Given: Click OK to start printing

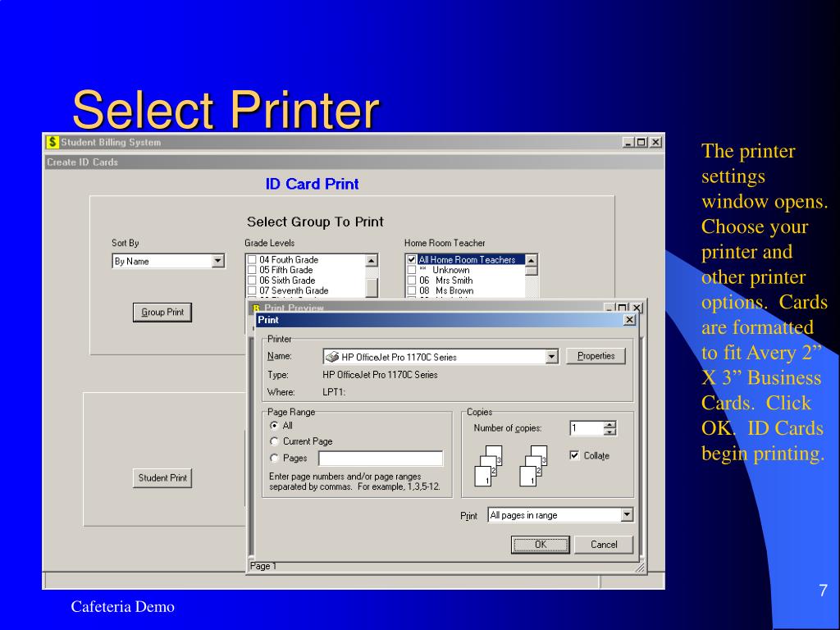Looking at the screenshot, I should 540,545.
